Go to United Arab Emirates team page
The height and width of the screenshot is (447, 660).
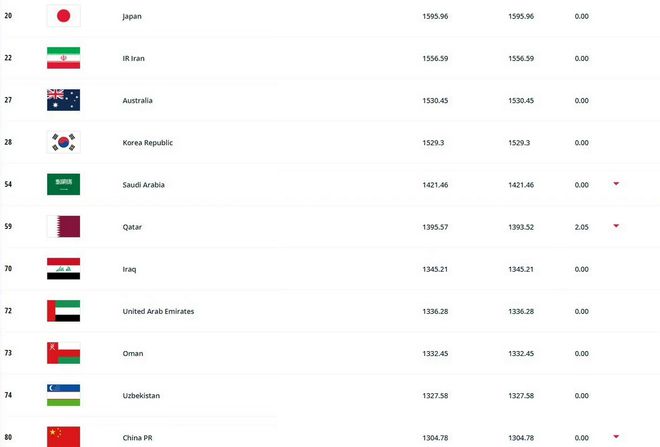click(x=158, y=311)
